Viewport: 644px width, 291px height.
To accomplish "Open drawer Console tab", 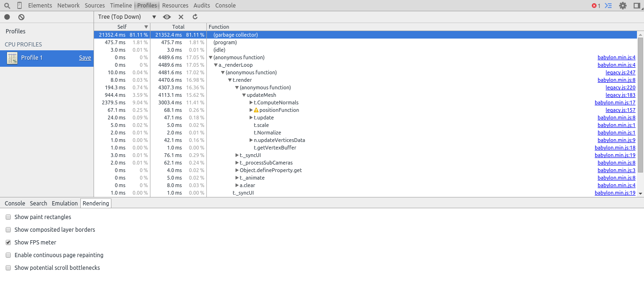I will [15, 204].
